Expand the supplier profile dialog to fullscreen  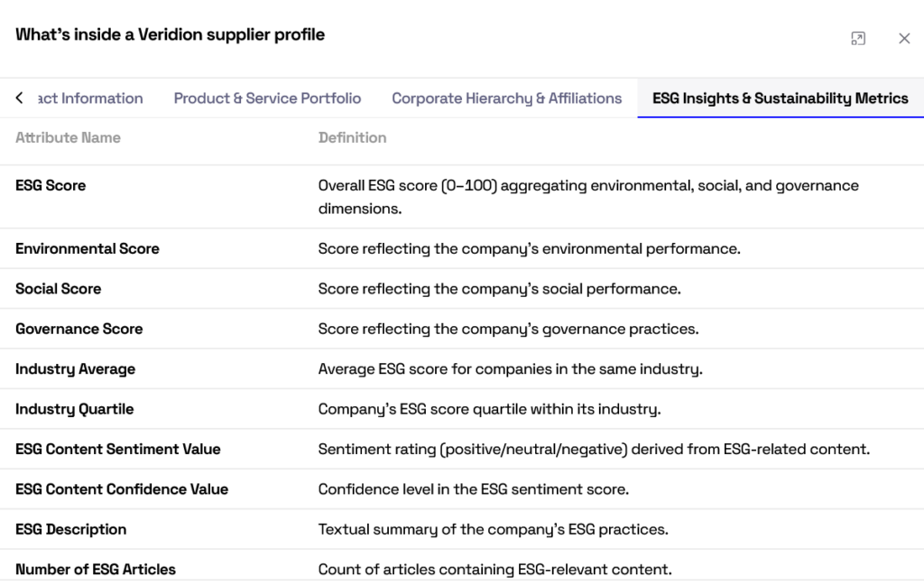[x=858, y=38]
